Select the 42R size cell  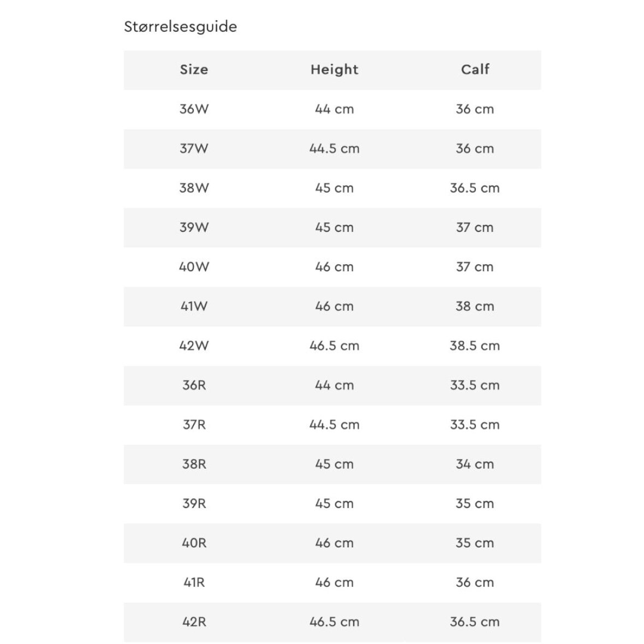tap(194, 622)
